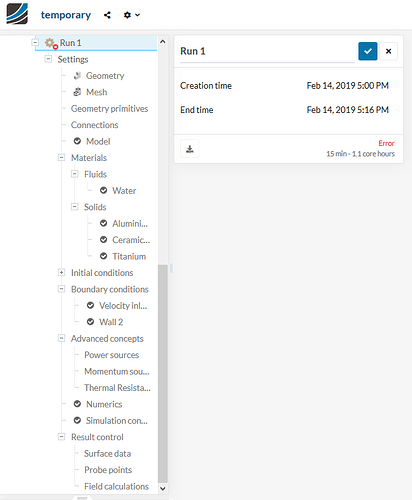Select Probe points under Result control
The image size is (412, 500).
coord(108,470)
